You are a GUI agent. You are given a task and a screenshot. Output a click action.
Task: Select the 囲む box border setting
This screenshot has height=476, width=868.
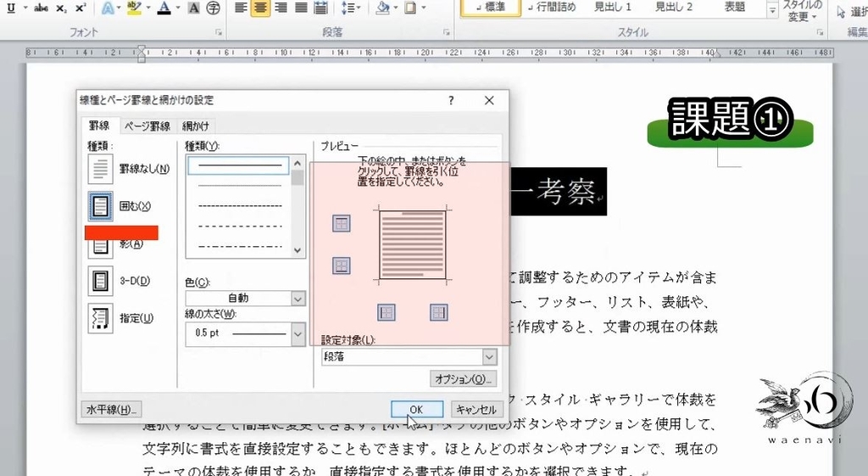120,206
